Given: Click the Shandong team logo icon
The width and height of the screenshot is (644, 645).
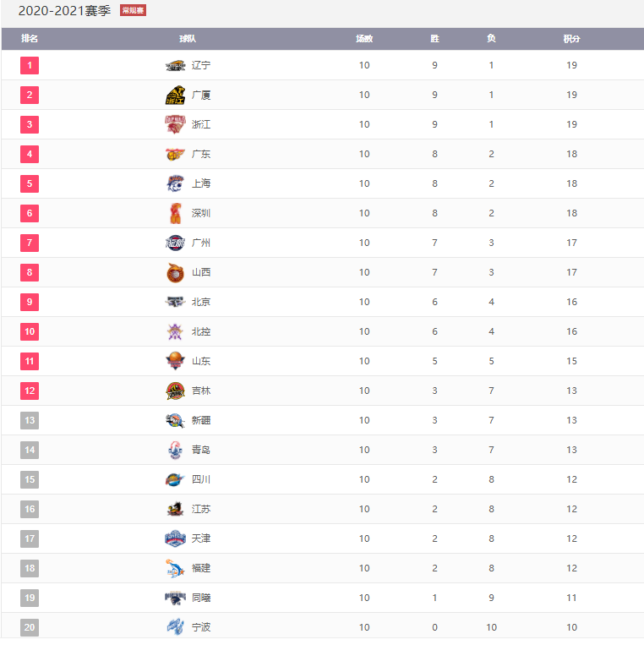Looking at the screenshot, I should point(175,361).
